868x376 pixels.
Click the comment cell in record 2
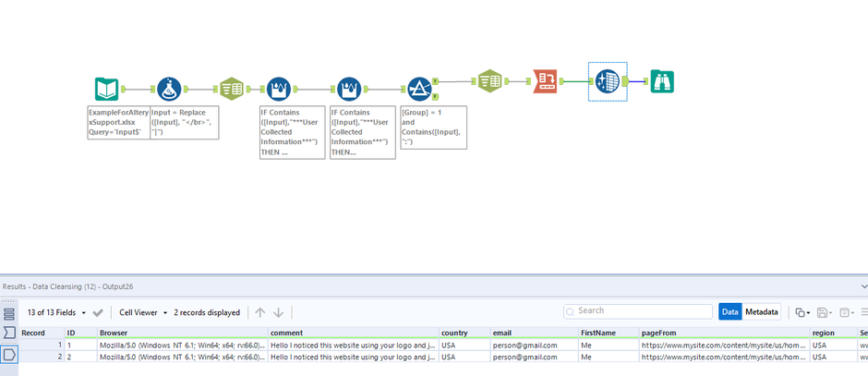354,357
